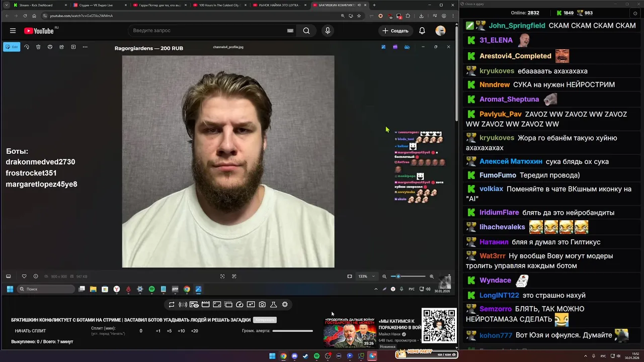Print the image from photo viewer toolbar
The height and width of the screenshot is (362, 644).
click(50, 47)
